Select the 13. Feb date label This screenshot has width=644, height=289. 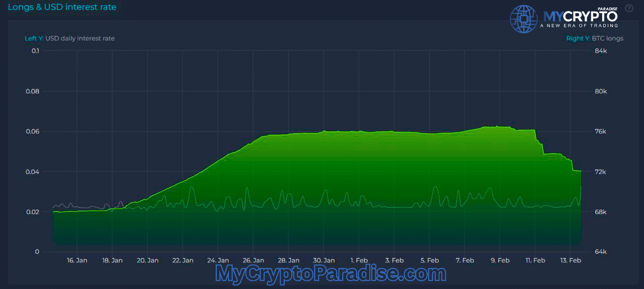570,260
